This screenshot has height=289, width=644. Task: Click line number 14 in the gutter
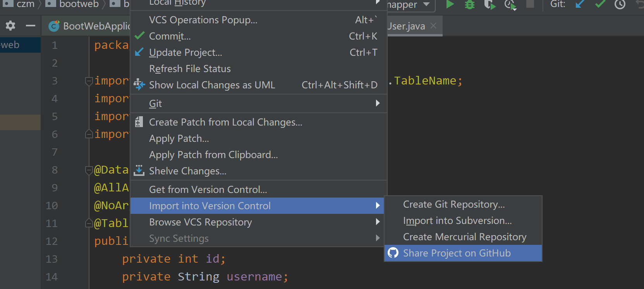coord(52,277)
